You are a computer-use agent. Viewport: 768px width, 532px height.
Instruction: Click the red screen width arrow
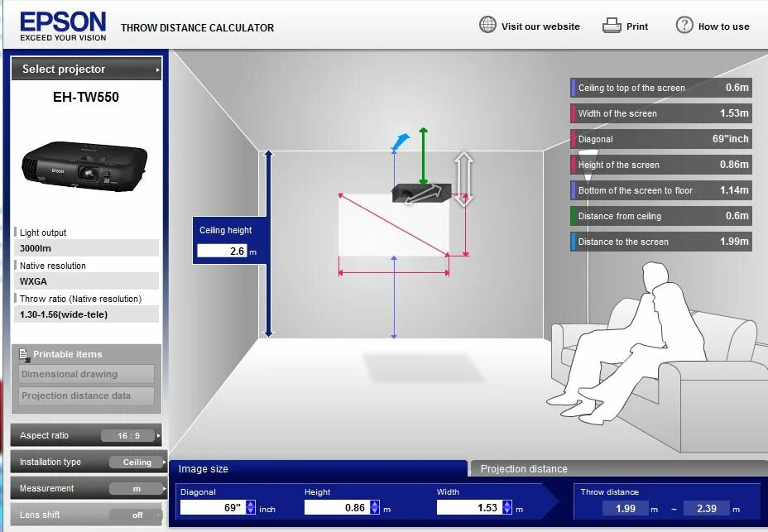pyautogui.click(x=394, y=272)
